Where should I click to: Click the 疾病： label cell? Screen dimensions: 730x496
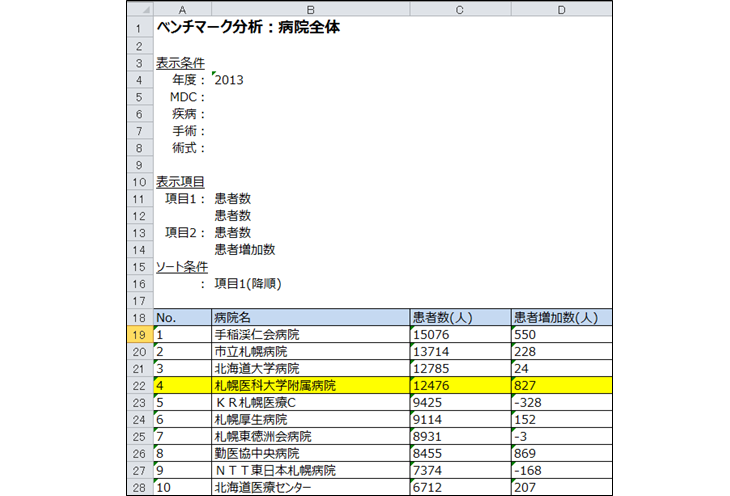point(182,114)
